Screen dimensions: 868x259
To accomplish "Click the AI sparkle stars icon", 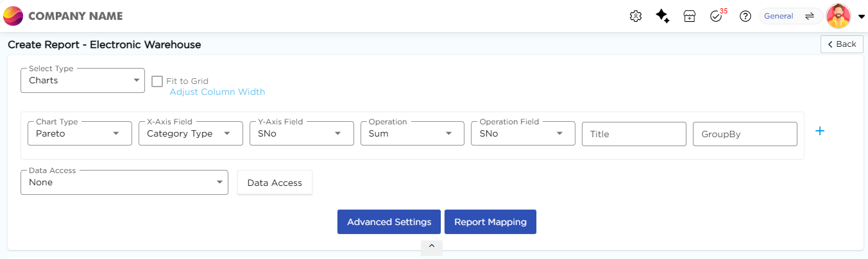I will [x=663, y=17].
